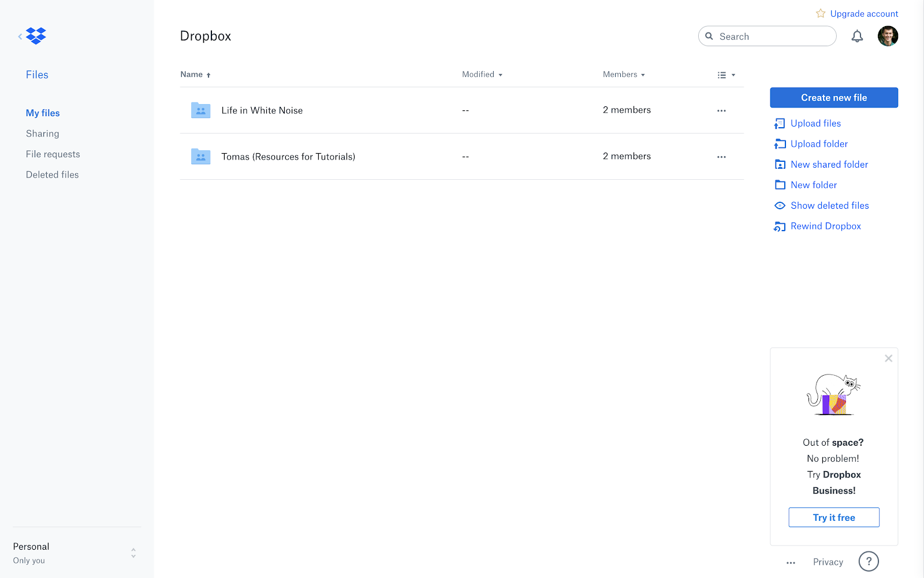Viewport: 924px width, 578px height.
Task: Collapse sidebar with the back chevron
Action: (20, 36)
